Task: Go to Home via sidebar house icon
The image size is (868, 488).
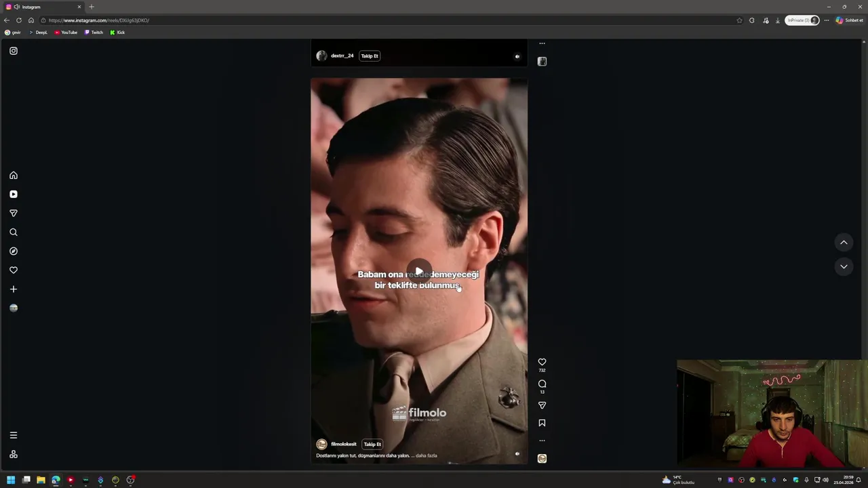Action: 14,176
